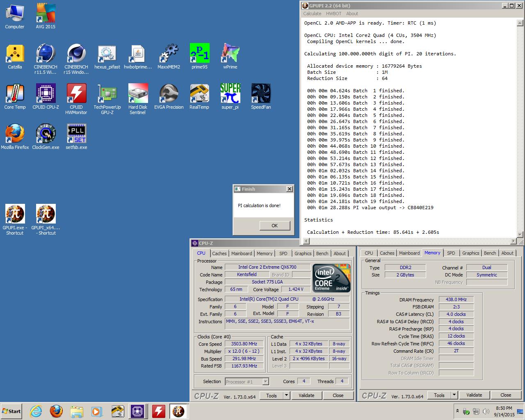Switch to Bench tab in left CPU-Z

tap(322, 253)
